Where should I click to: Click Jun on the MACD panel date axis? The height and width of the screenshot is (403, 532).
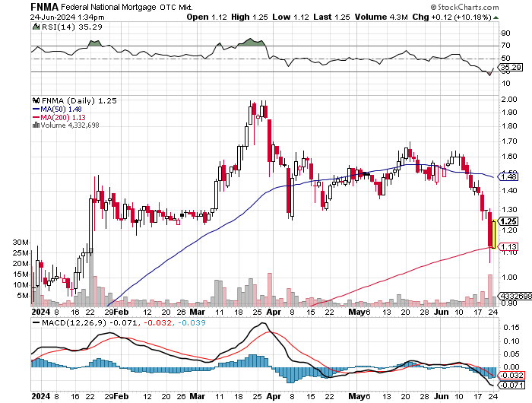coord(442,396)
